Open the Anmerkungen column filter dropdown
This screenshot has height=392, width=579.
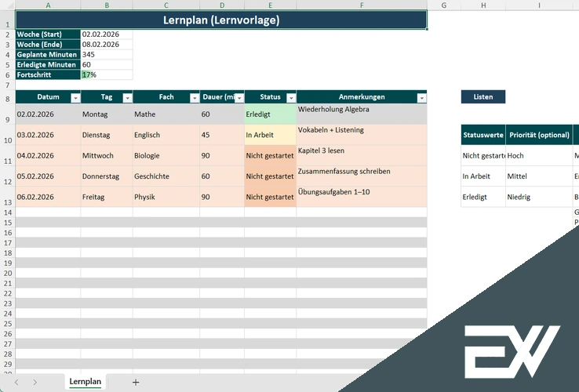(421, 98)
